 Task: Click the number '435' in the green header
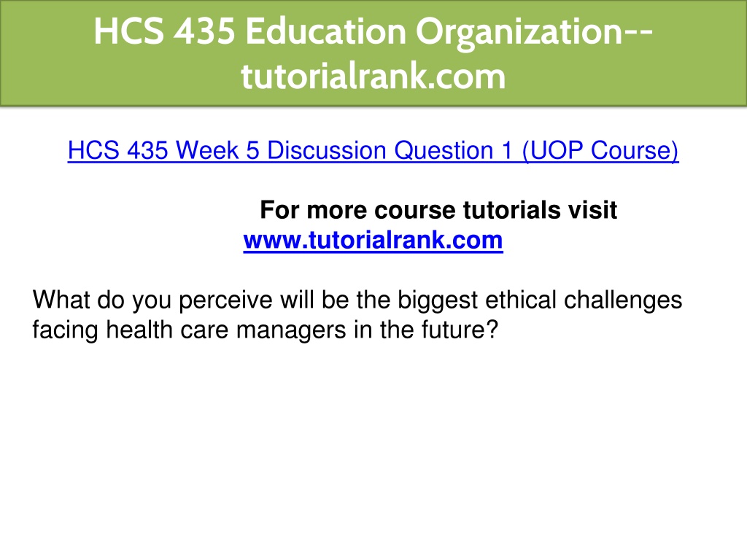(x=204, y=31)
